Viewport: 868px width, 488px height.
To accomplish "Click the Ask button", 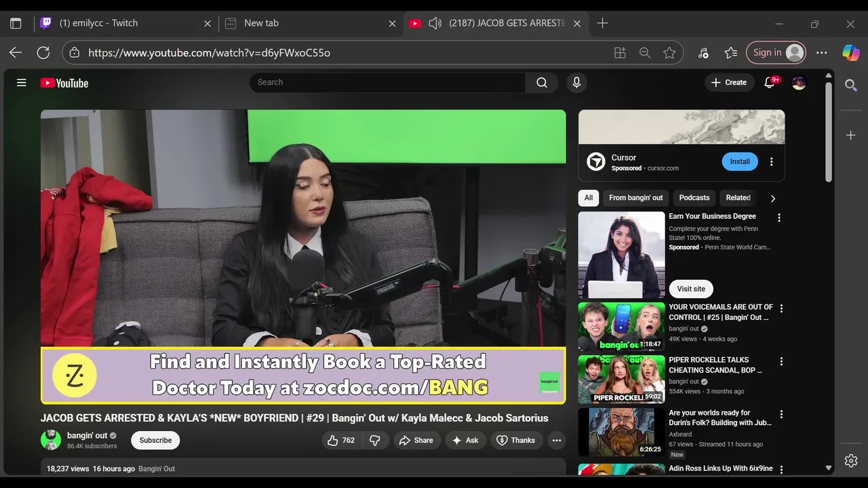I will click(x=466, y=441).
